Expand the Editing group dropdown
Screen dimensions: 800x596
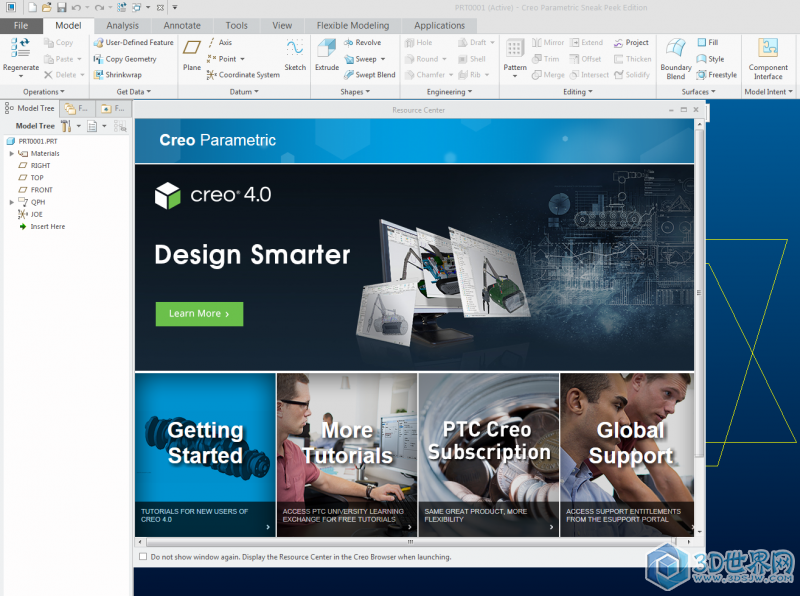pyautogui.click(x=578, y=92)
